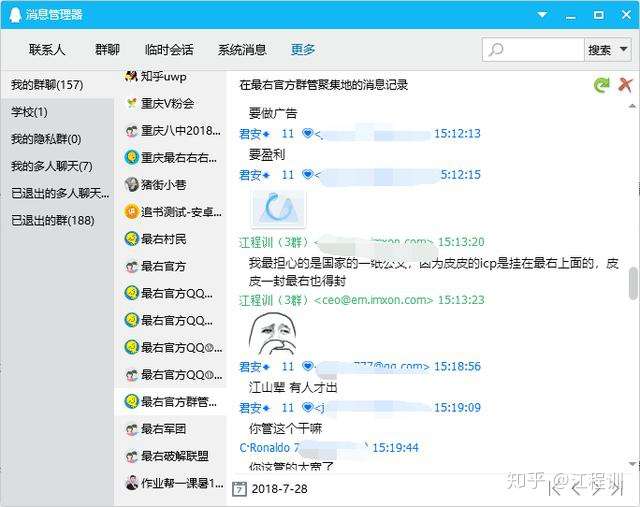
Task: Maximize the 消息管理器 window
Action: pyautogui.click(x=598, y=15)
